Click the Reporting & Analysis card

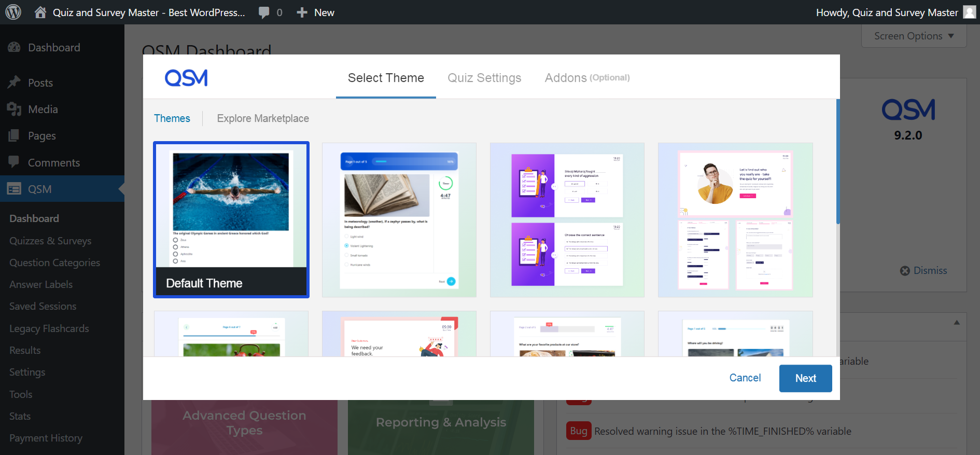tap(441, 428)
